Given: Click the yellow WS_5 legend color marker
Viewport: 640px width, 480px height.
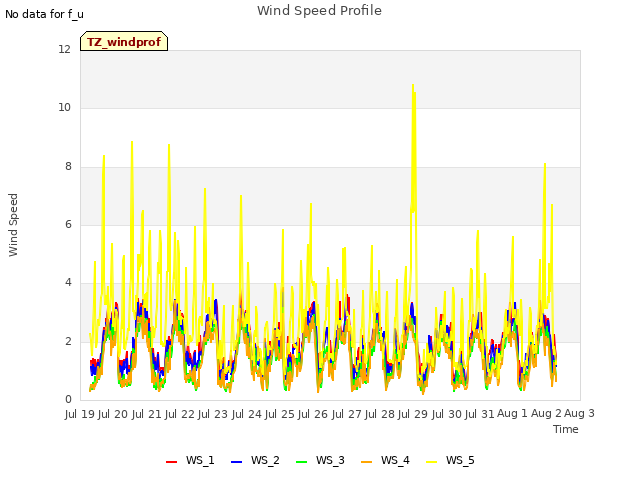Looking at the screenshot, I should click(431, 462).
